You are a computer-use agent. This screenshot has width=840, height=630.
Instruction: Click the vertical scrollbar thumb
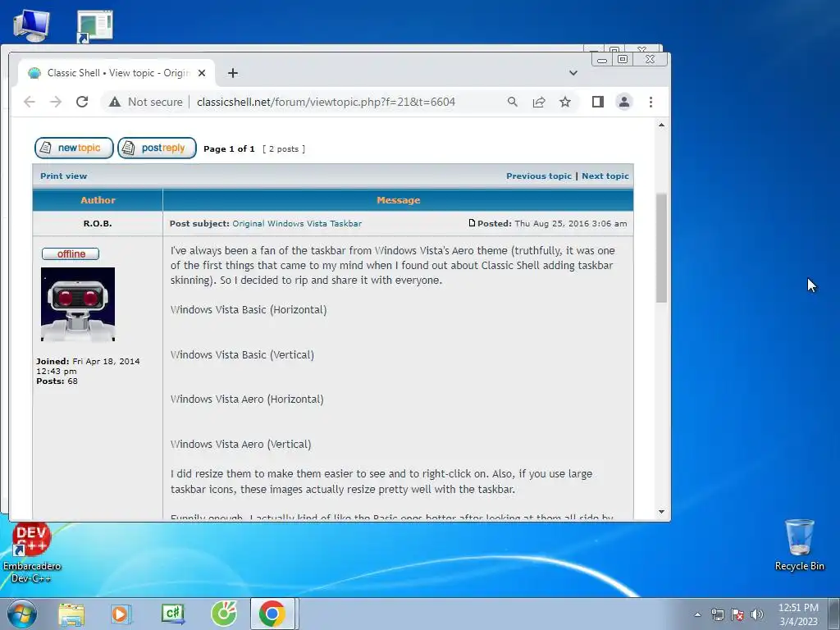coord(662,248)
